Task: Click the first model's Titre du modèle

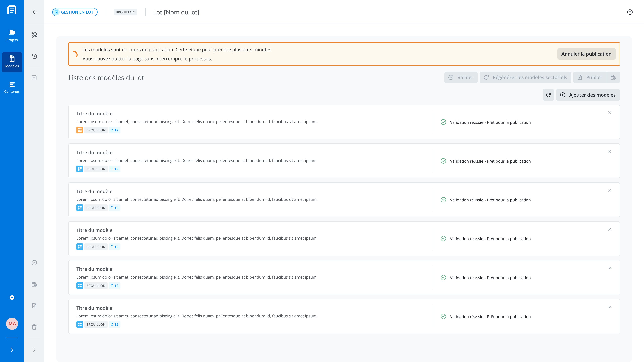Action: [94, 114]
